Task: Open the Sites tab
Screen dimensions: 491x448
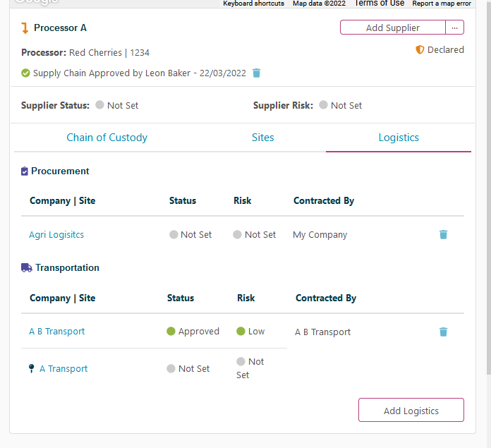Action: (x=262, y=138)
